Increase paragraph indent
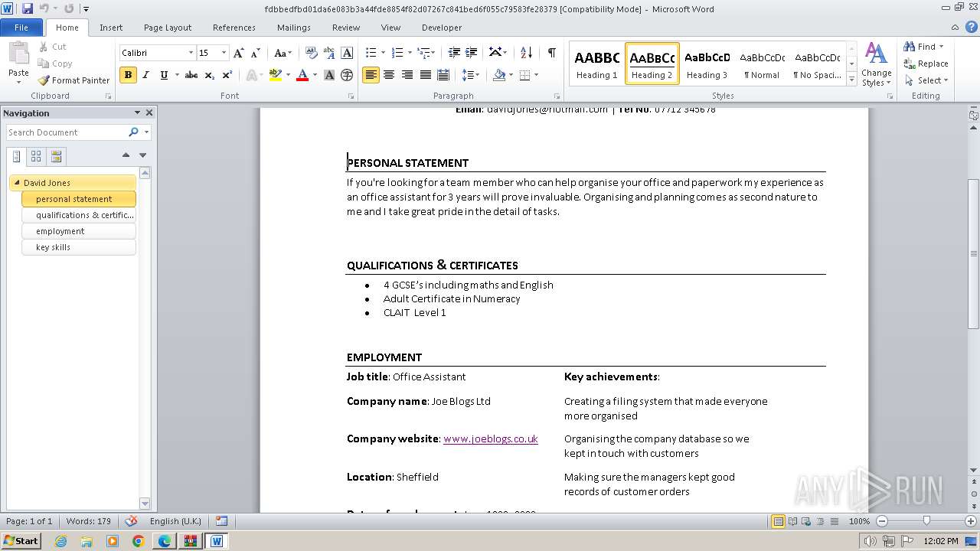 click(472, 53)
